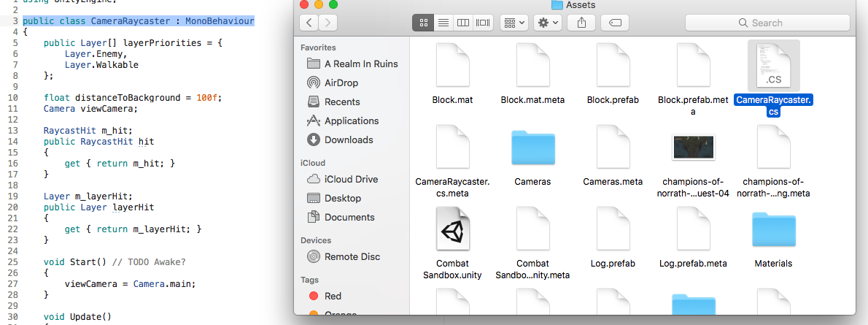Click the Red tag in sidebar
This screenshot has height=325, width=868.
click(333, 296)
